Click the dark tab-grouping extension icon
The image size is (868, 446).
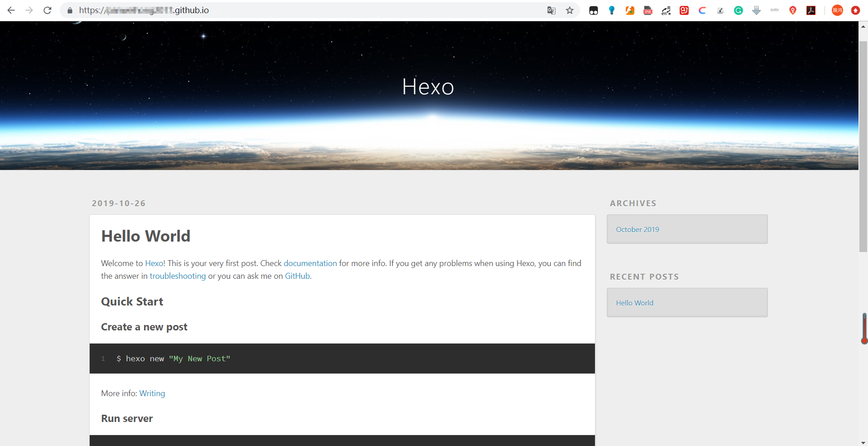[594, 10]
